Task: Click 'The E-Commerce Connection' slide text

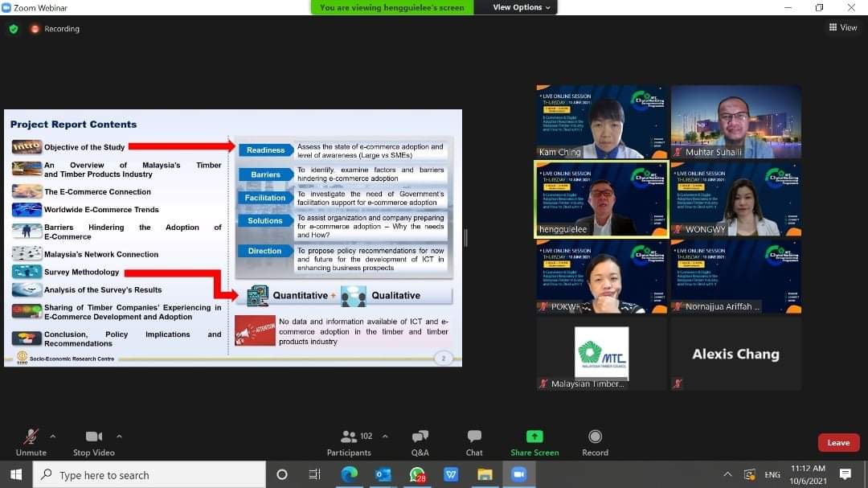Action: point(97,191)
